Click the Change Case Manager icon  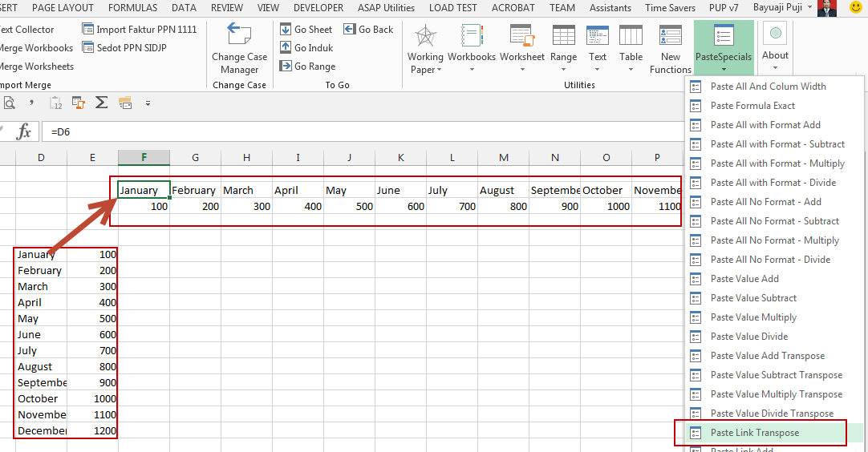(x=239, y=35)
